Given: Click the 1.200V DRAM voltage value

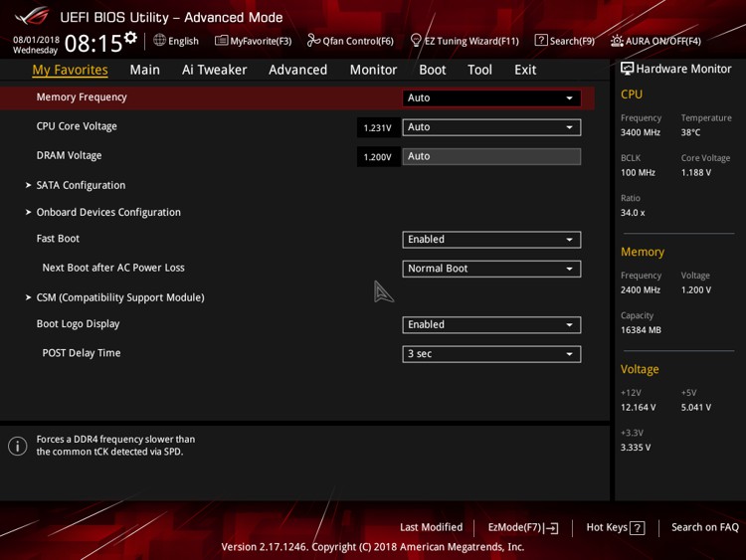Looking at the screenshot, I should point(378,157).
